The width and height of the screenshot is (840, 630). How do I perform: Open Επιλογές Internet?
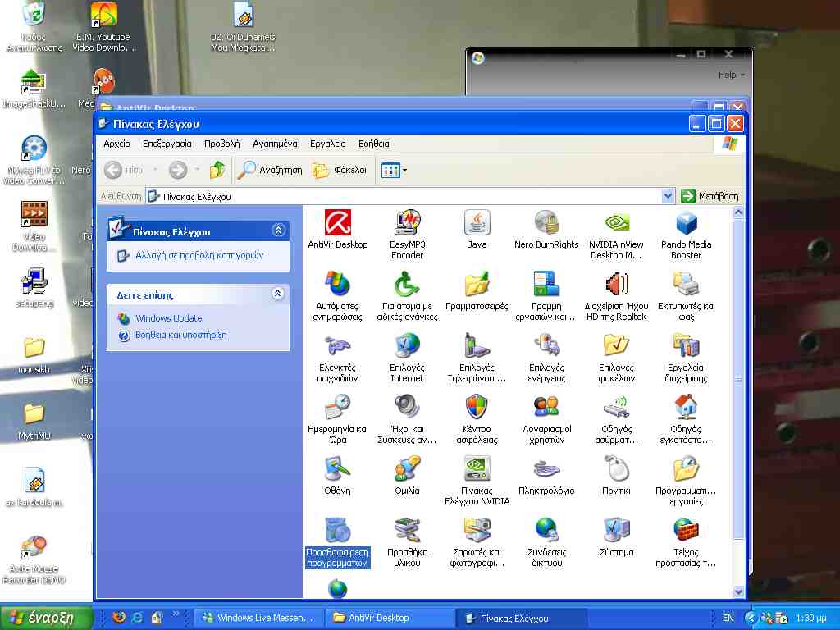[x=407, y=358]
